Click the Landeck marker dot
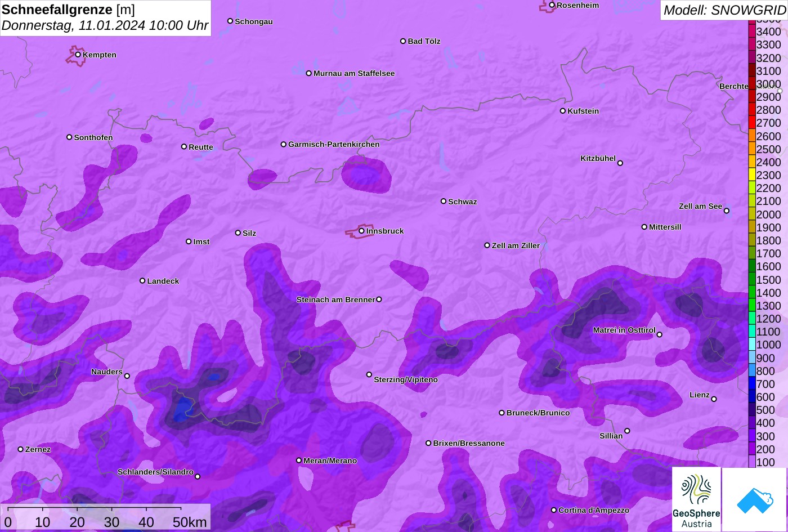The image size is (788, 532). click(142, 280)
